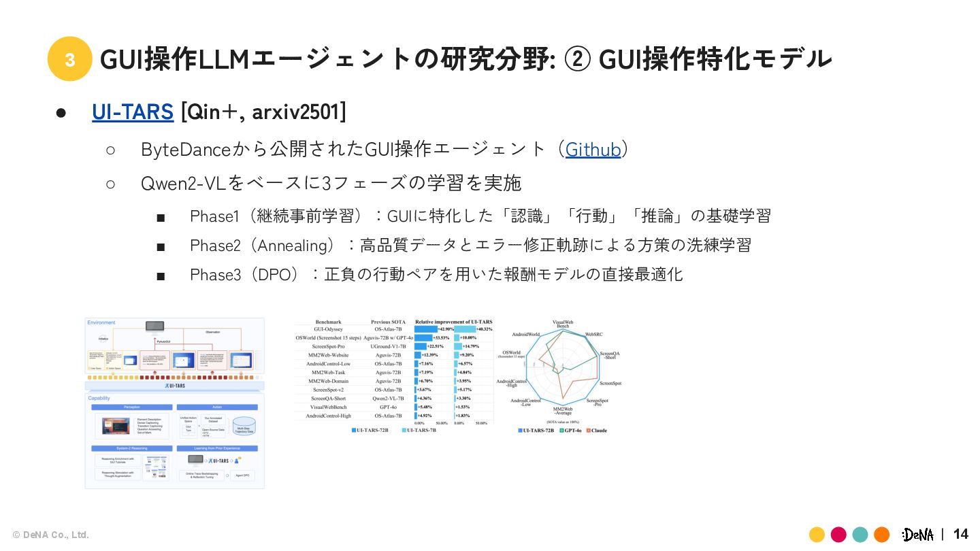Open the UI-TARS architecture diagram image
Image resolution: width=980 pixels, height=551 pixels.
(174, 403)
